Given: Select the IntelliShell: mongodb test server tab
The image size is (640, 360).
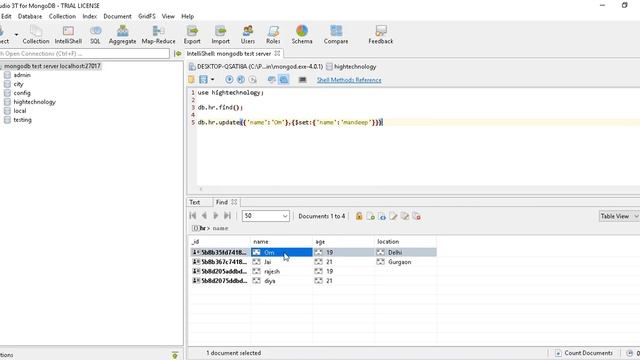Looking at the screenshot, I should pyautogui.click(x=229, y=53).
